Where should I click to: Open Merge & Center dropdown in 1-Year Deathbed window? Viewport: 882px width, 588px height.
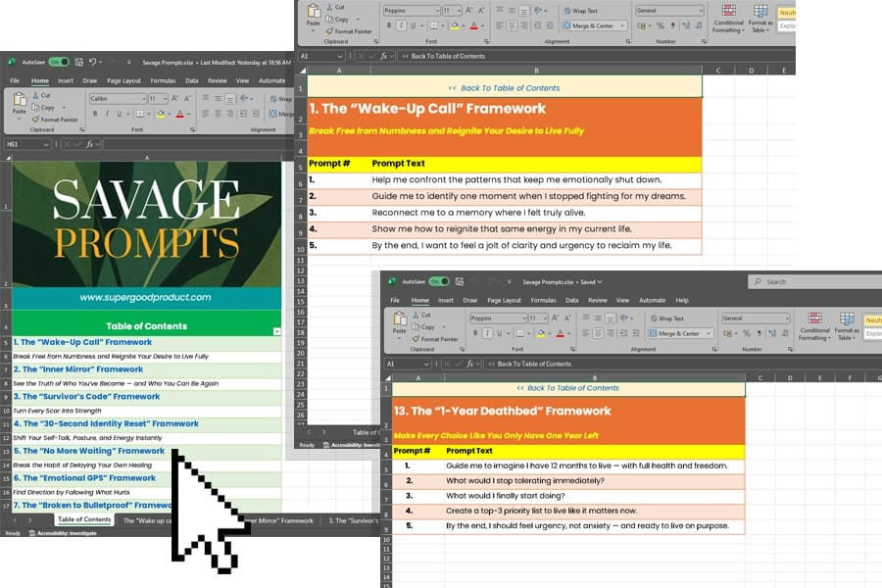click(709, 333)
